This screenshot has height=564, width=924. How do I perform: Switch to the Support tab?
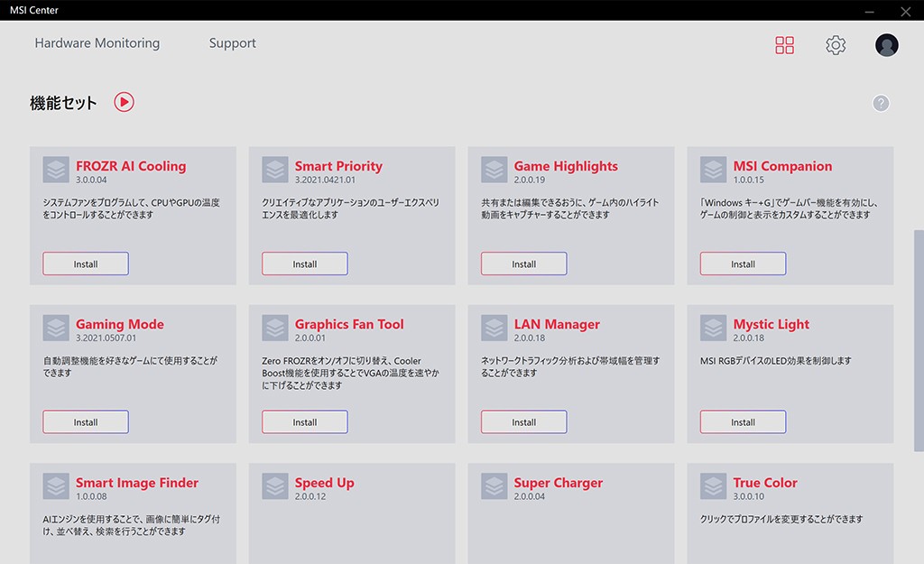point(232,43)
